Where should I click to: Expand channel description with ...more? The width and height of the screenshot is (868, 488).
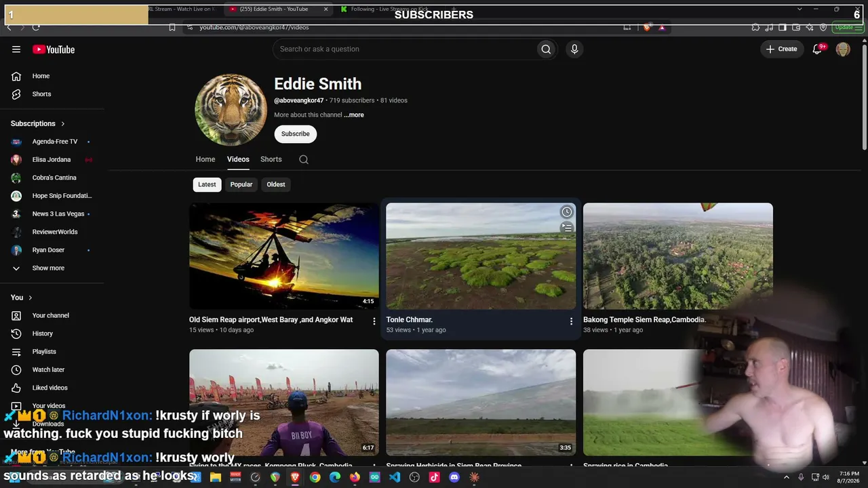[354, 115]
